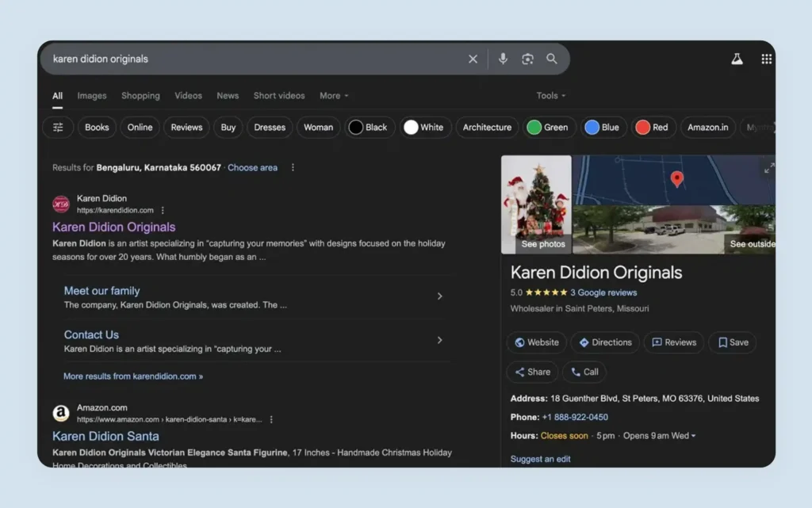The width and height of the screenshot is (812, 508).
Task: Filter by the White color chip
Action: 425,128
